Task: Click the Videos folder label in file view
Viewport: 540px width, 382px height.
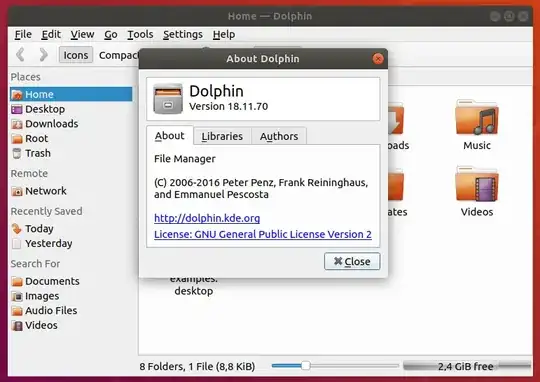Action: [477, 212]
